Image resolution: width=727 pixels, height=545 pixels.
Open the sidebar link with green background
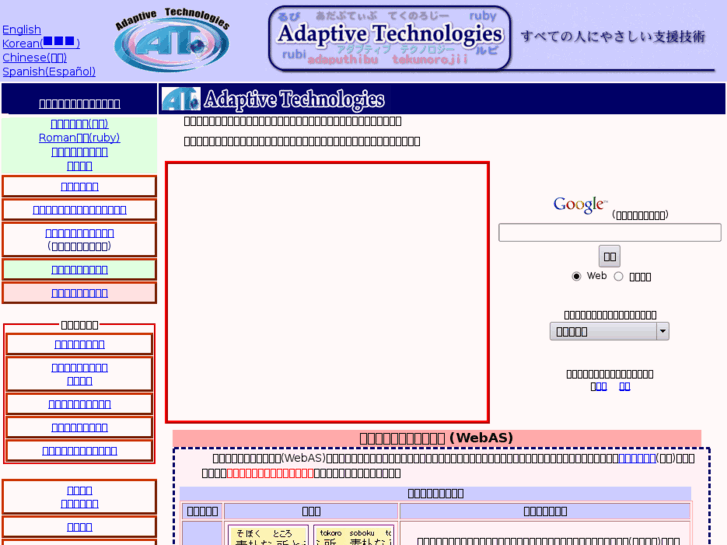click(80, 269)
